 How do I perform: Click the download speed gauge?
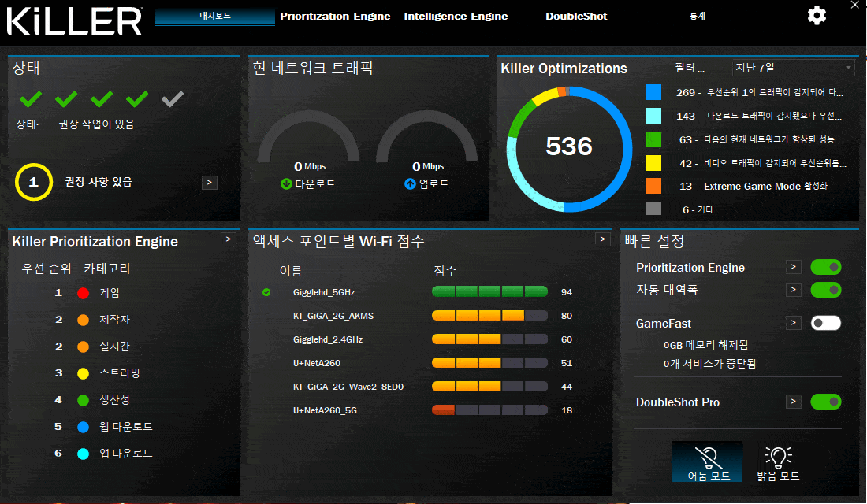308,136
